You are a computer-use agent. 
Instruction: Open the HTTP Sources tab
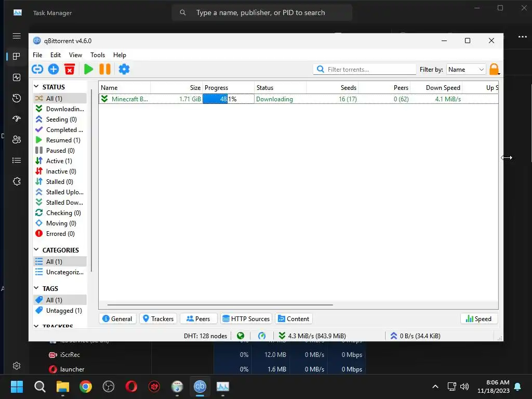point(246,319)
